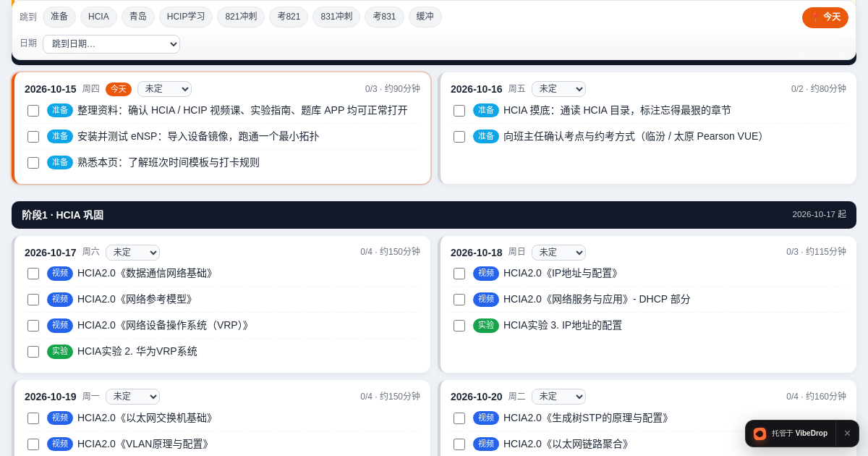This screenshot has width=868, height=456.
Task: Click the 视频 tag on 数据通信网络基础
Action: pos(60,273)
